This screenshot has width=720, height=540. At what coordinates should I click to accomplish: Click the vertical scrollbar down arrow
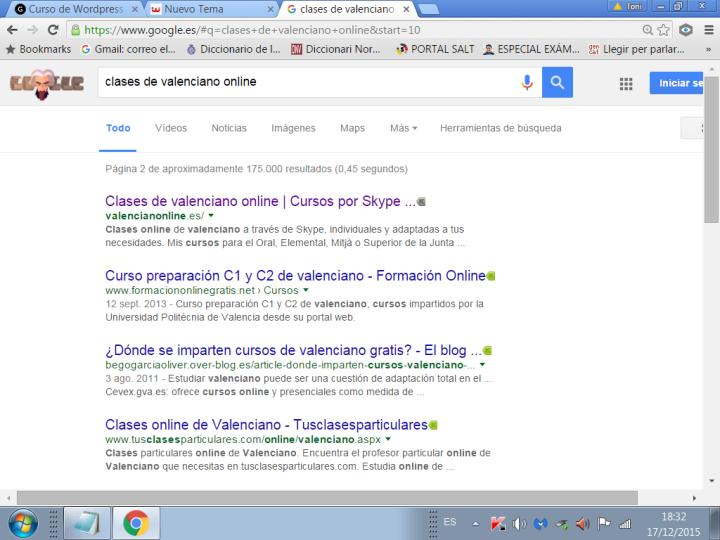pyautogui.click(x=712, y=481)
